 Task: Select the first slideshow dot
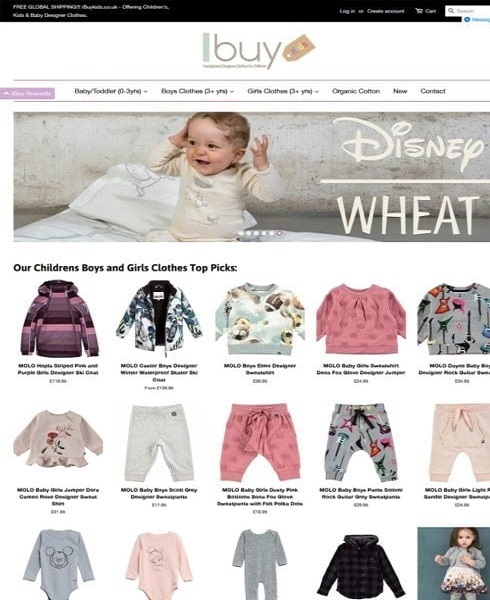(x=241, y=233)
